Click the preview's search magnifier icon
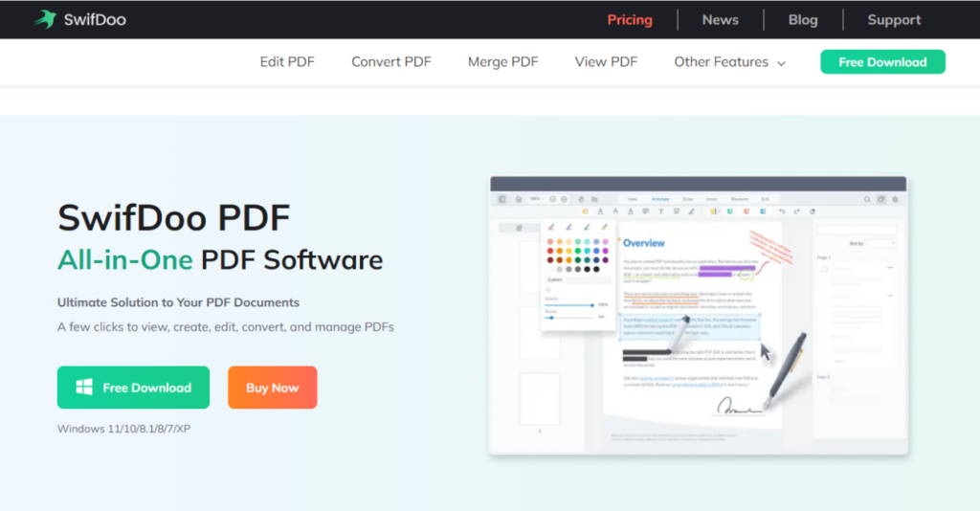 coord(868,199)
